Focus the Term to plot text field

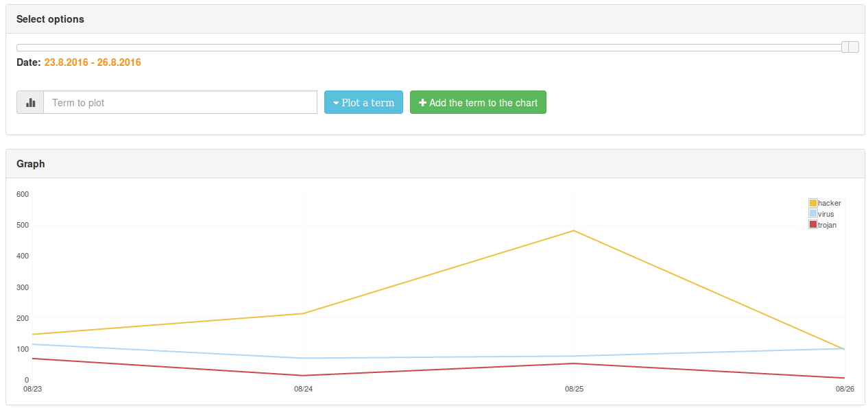(x=180, y=103)
